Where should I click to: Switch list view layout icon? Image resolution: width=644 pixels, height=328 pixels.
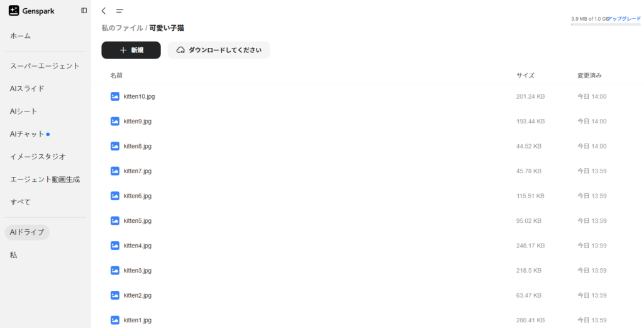coord(119,11)
